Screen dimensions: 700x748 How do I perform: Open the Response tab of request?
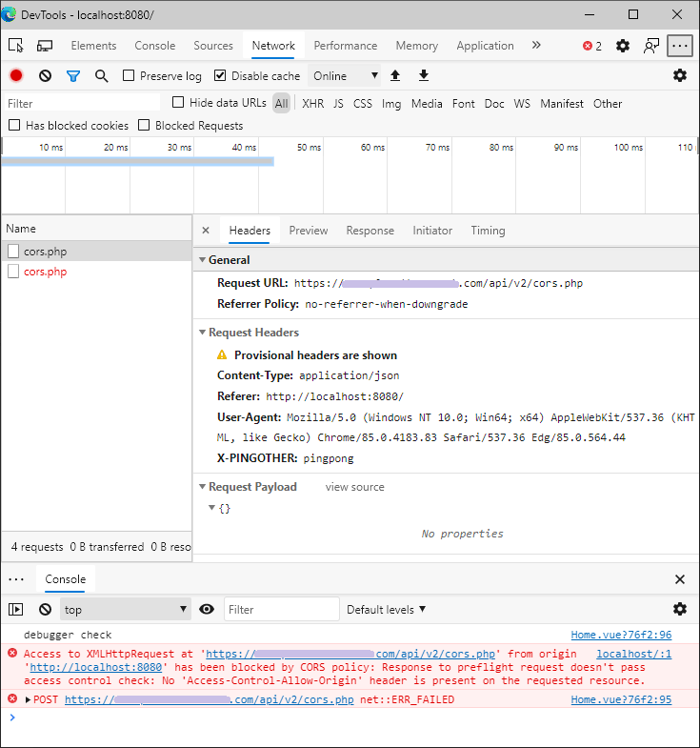click(370, 231)
